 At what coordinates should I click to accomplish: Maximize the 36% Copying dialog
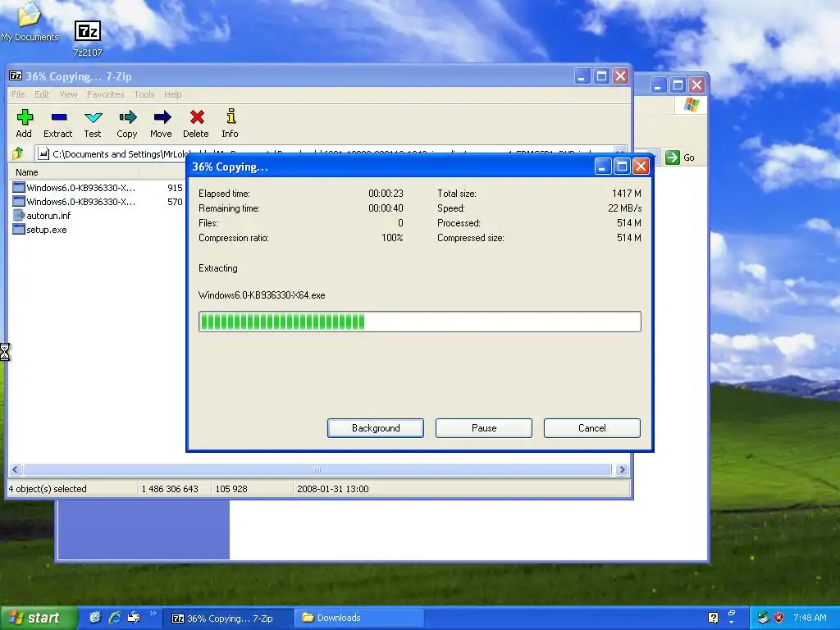(622, 167)
